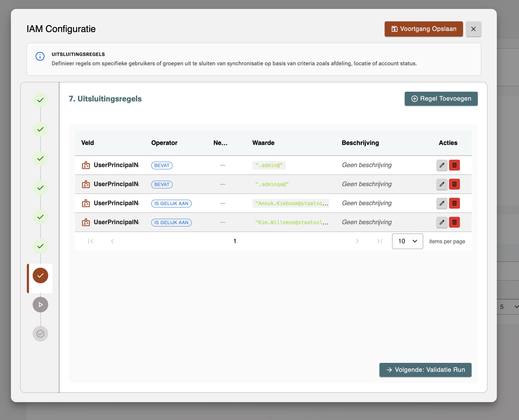Jump to sixth completed wizard step
The image size is (519, 420).
pos(40,246)
